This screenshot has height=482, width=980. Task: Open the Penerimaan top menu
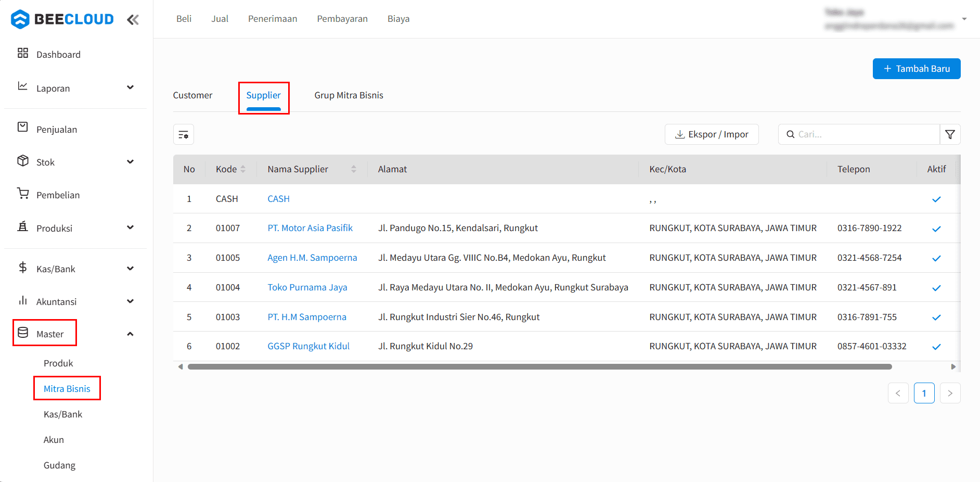click(x=273, y=19)
